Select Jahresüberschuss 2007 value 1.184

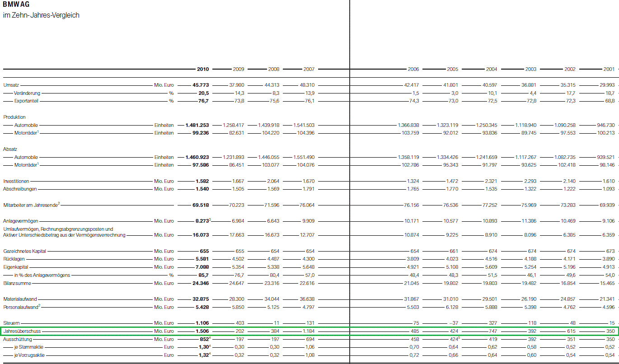click(309, 331)
